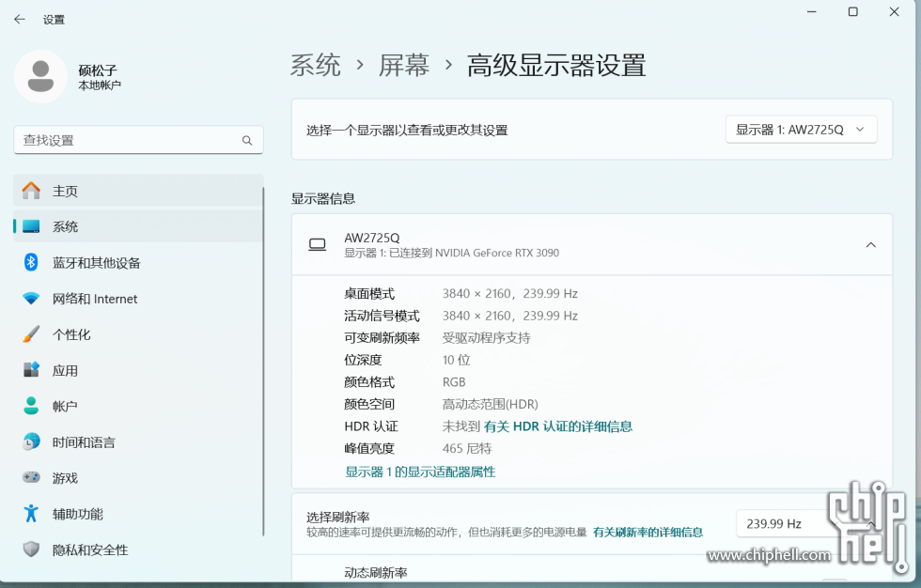The width and height of the screenshot is (921, 588).
Task: Click the 465 尼特 peak brightness value
Action: click(x=467, y=448)
